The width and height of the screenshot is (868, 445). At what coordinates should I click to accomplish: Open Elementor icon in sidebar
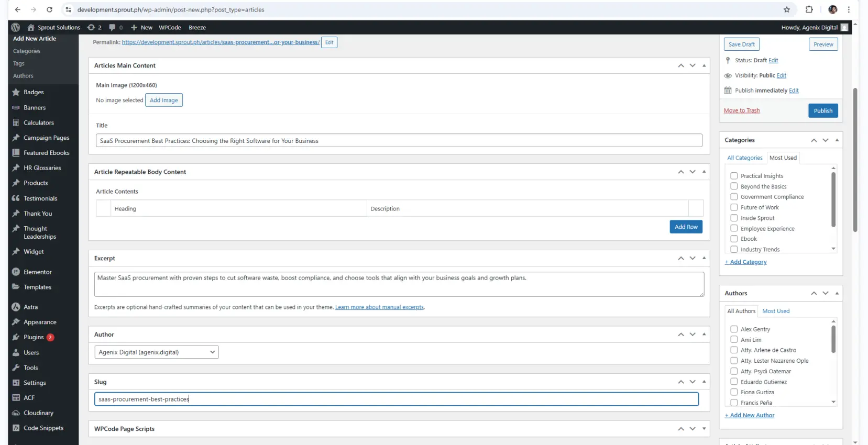pos(16,272)
